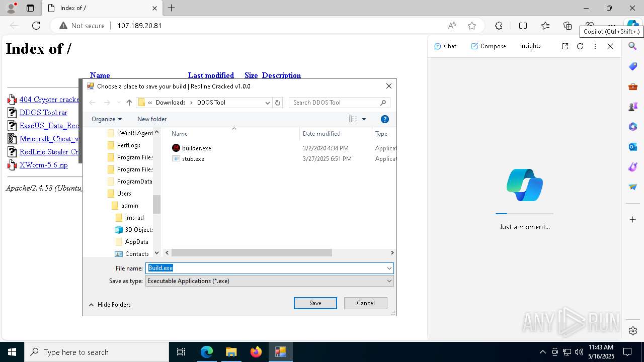Click the Up arrow in save dialog

click(129, 103)
